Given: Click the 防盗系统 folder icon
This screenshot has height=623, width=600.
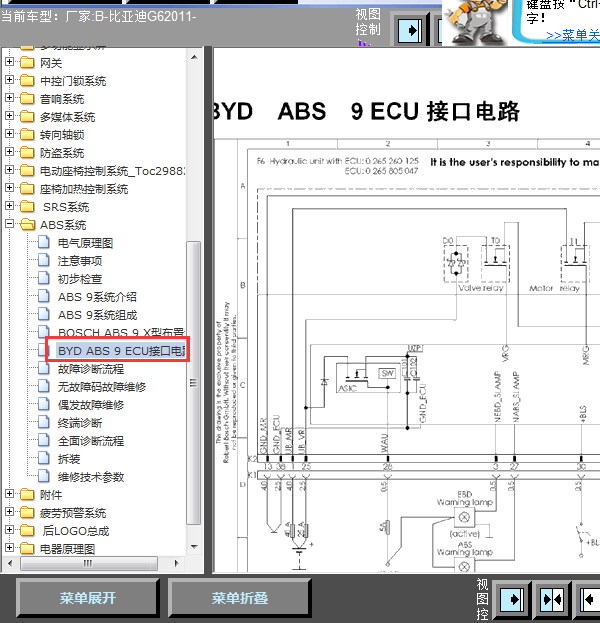Looking at the screenshot, I should click(x=27, y=152).
